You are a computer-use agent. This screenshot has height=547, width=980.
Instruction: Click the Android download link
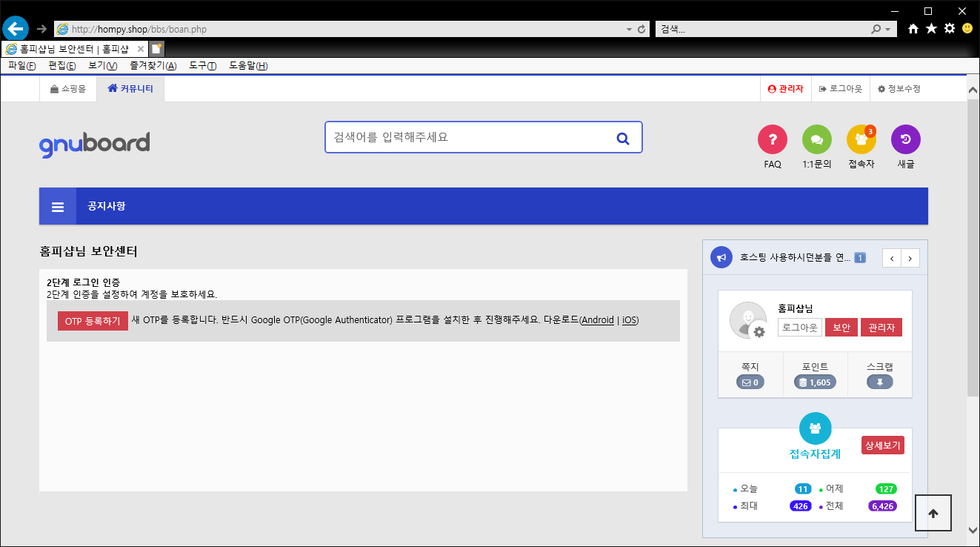pyautogui.click(x=598, y=320)
